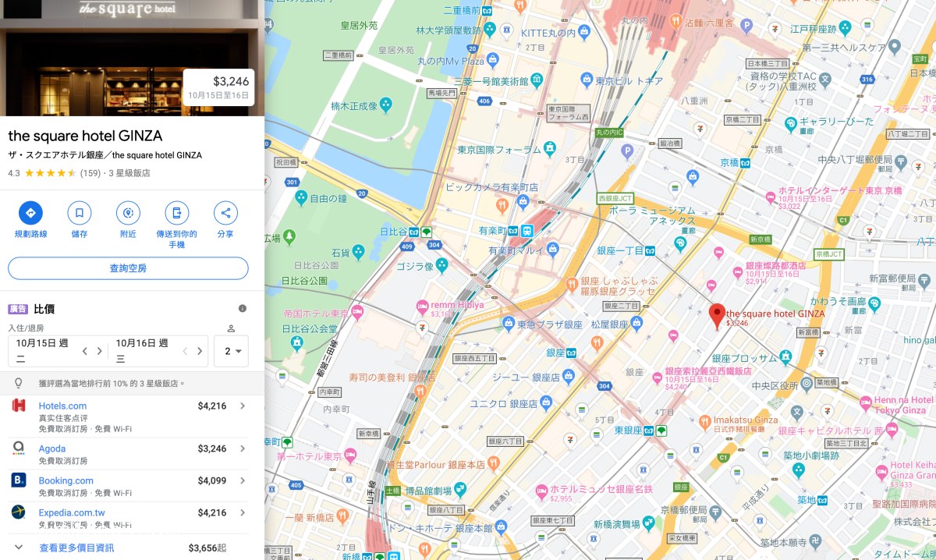Open guest count dropdown showing 2
This screenshot has height=560, width=936.
click(231, 351)
